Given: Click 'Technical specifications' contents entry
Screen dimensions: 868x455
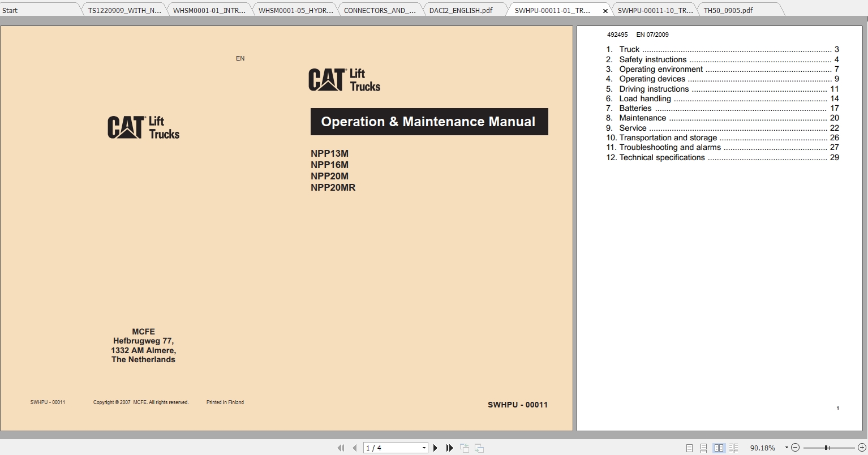Looking at the screenshot, I should [723, 157].
